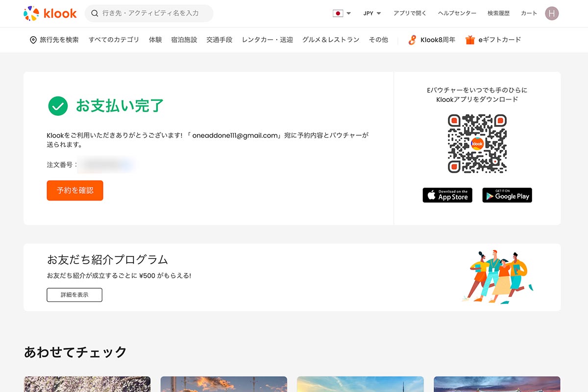Open the JPY currency dropdown
Image resolution: width=588 pixels, height=392 pixels.
372,13
